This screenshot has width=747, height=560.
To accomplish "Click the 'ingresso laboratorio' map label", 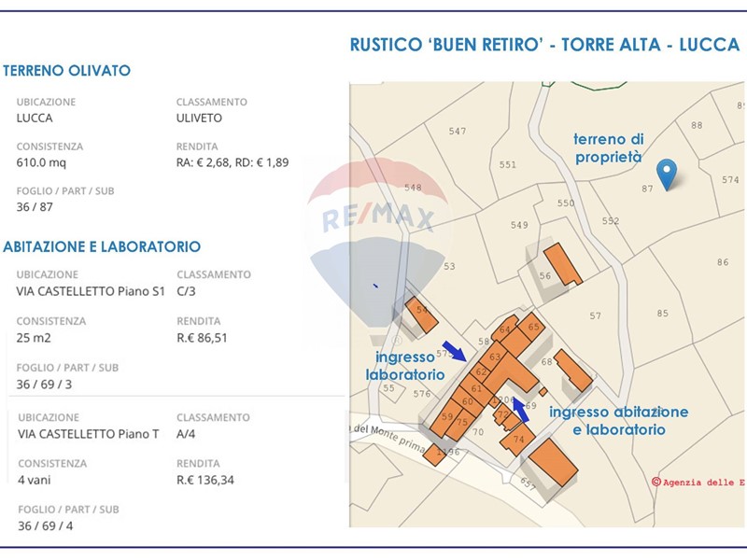I will (404, 365).
